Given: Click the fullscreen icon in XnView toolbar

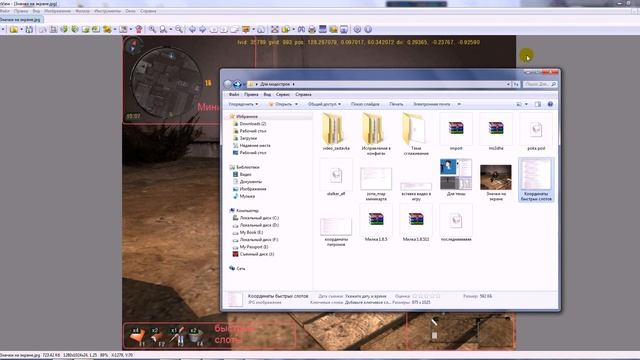Looking at the screenshot, I should (275, 29).
